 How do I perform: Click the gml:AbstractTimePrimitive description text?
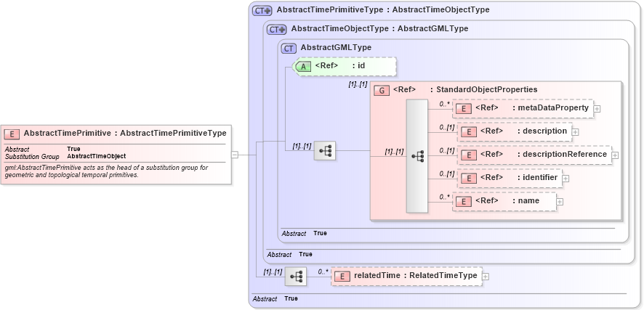106,171
